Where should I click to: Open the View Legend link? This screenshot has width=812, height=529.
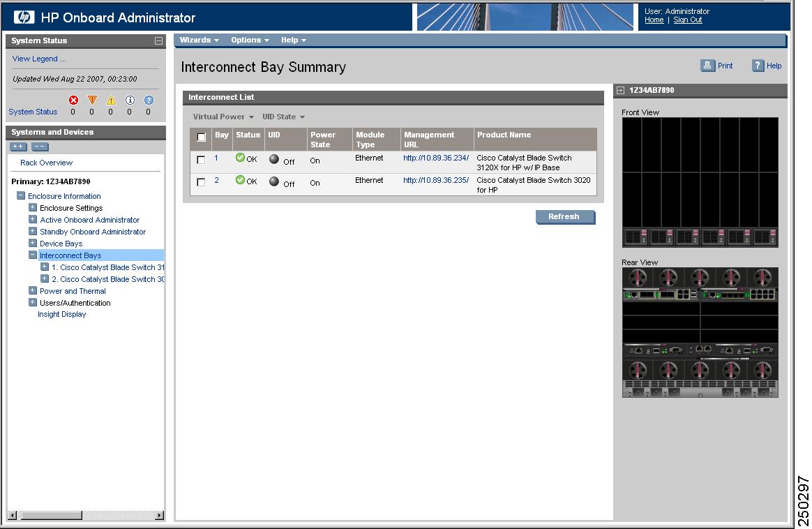39,59
